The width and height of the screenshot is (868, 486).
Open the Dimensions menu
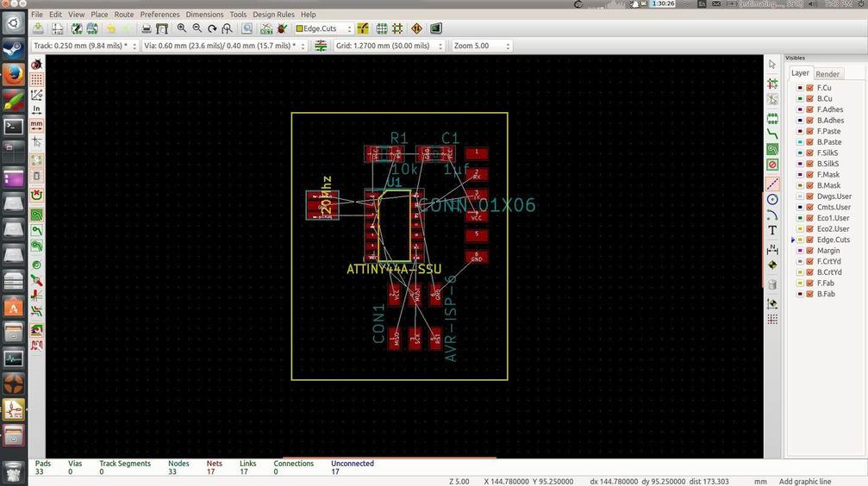coord(204,15)
